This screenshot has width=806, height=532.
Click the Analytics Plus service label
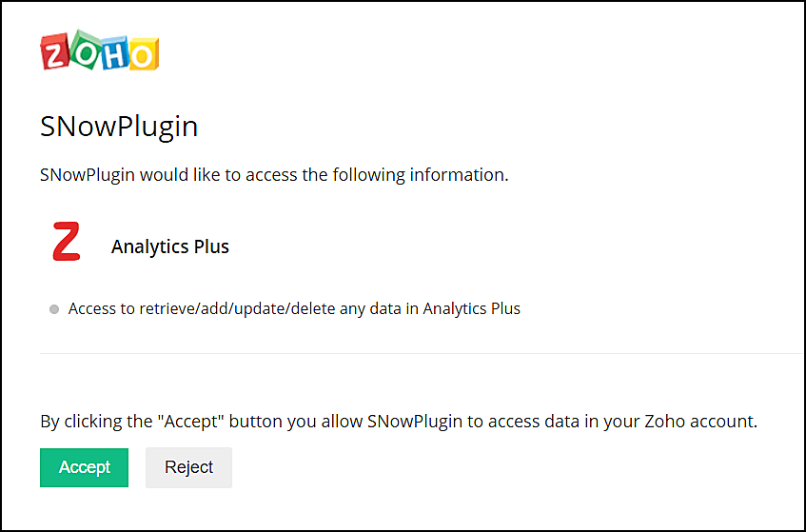pyautogui.click(x=170, y=246)
